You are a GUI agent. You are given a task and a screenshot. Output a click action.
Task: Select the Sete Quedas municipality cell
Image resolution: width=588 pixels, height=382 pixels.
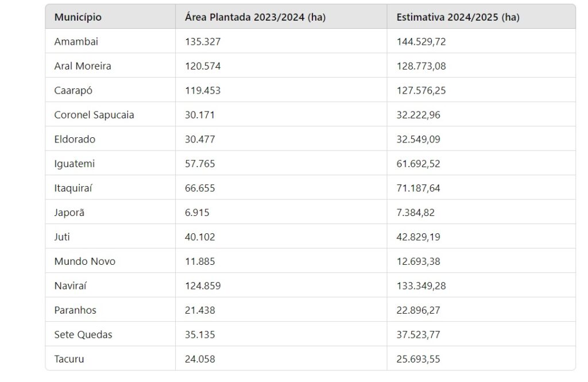click(x=83, y=334)
